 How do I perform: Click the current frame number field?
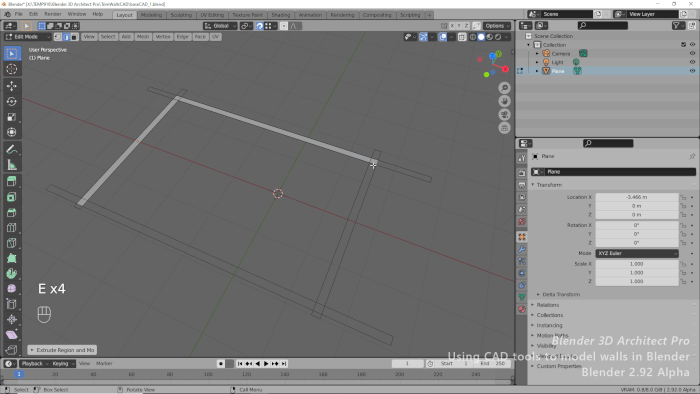tap(407, 364)
